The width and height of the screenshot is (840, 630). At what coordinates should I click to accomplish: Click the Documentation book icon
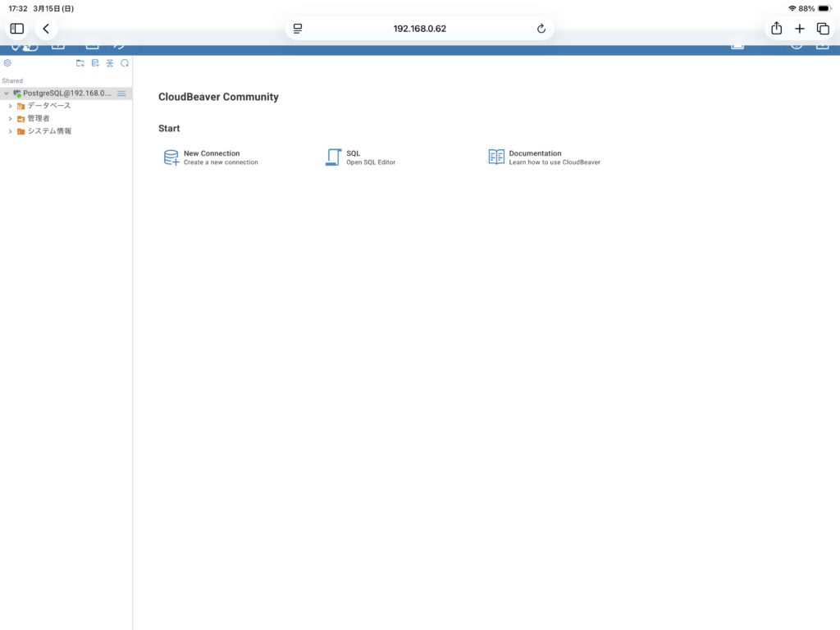pyautogui.click(x=496, y=157)
